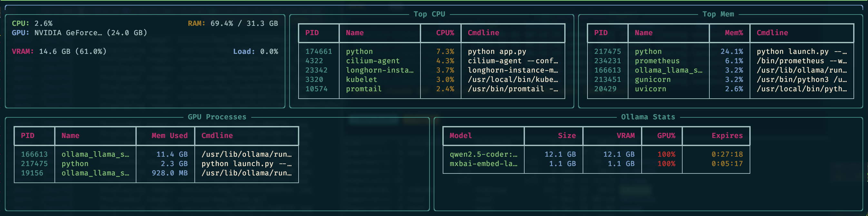Image resolution: width=868 pixels, height=216 pixels.
Task: Click the Model column header
Action: point(461,136)
